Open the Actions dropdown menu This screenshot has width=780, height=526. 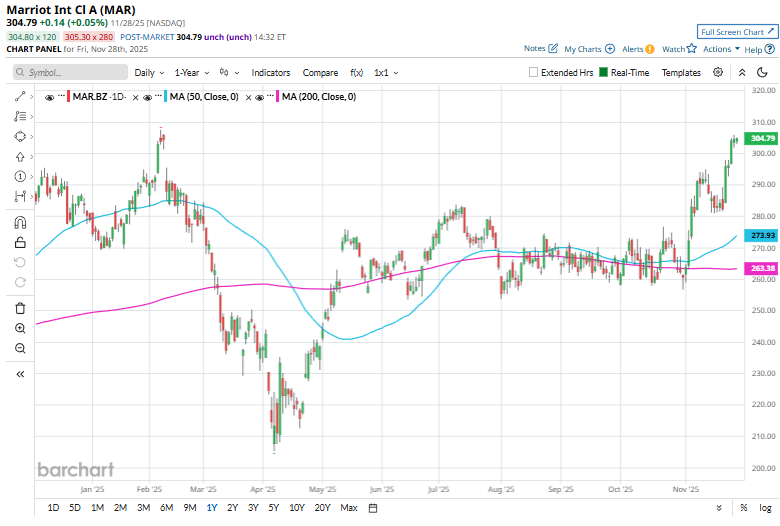coord(721,48)
